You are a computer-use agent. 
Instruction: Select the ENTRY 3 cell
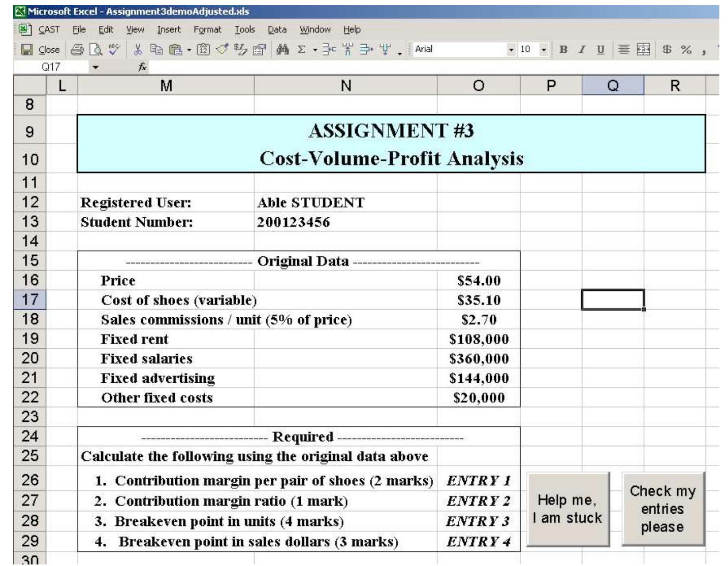pos(479,521)
